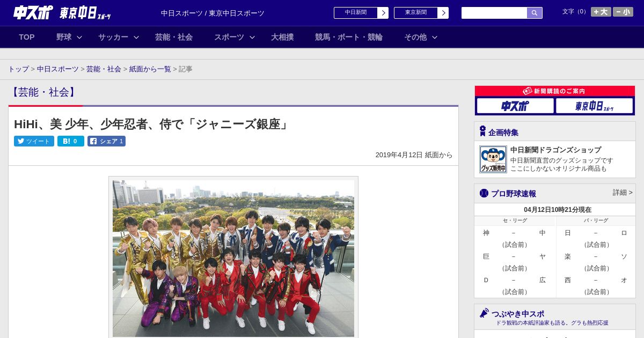Click inside the header search field
Image resolution: width=644 pixels, height=338 pixels.
click(494, 13)
